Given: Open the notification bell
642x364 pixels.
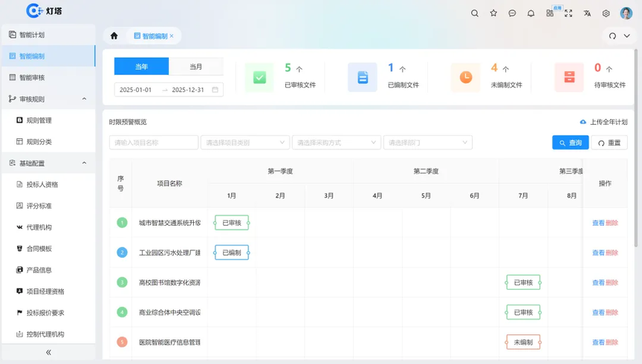Looking at the screenshot, I should pos(531,13).
